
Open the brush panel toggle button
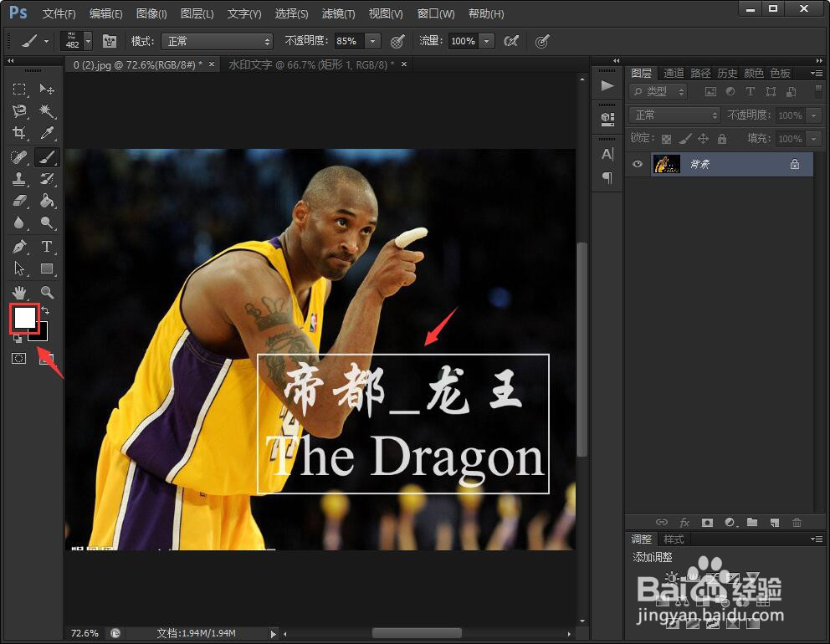tap(109, 41)
